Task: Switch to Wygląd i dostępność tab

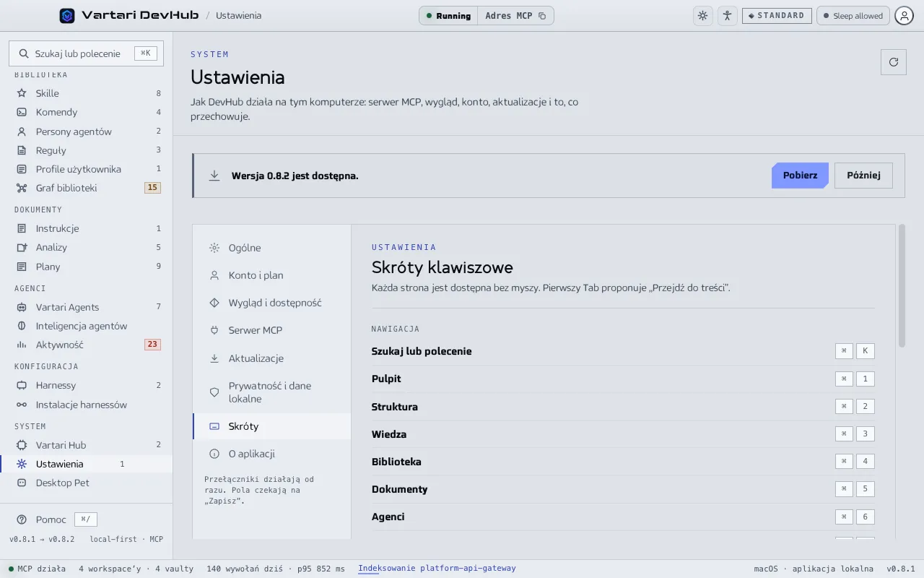Action: (x=271, y=303)
